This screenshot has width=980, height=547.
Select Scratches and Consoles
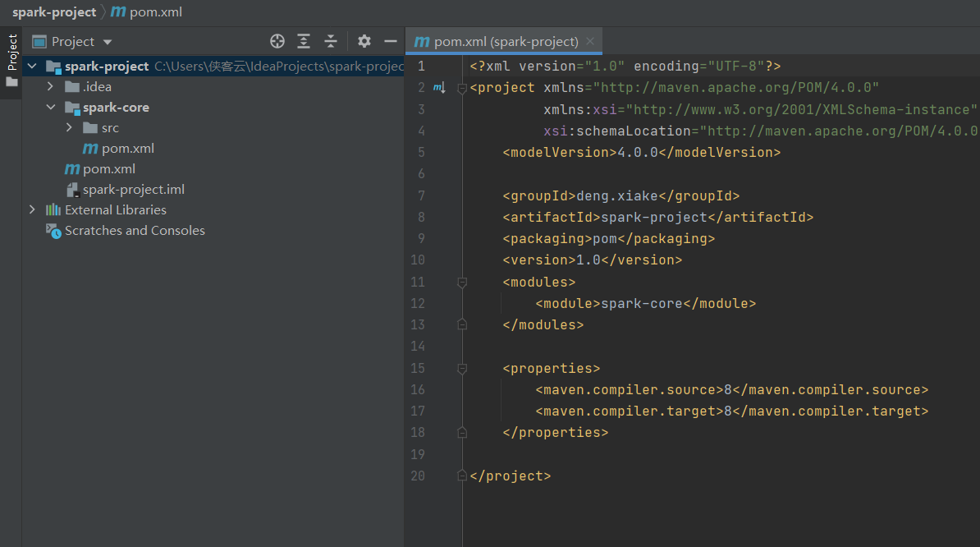tap(135, 231)
